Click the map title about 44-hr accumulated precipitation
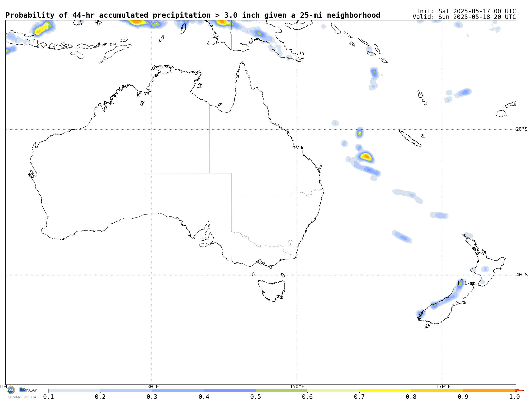 (x=193, y=15)
